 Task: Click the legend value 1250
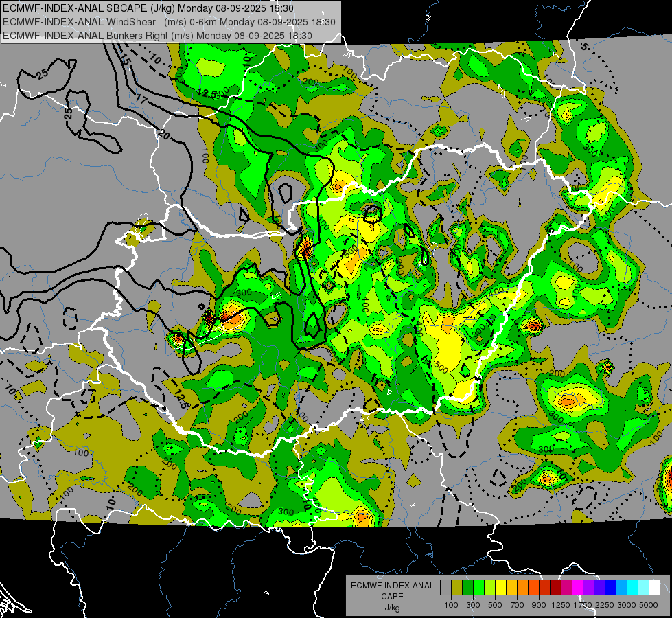pos(561,605)
